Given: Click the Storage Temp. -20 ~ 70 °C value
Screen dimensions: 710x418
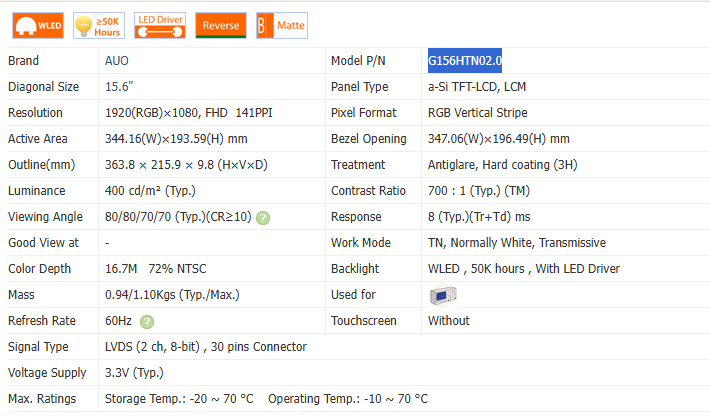Looking at the screenshot, I should tap(179, 399).
